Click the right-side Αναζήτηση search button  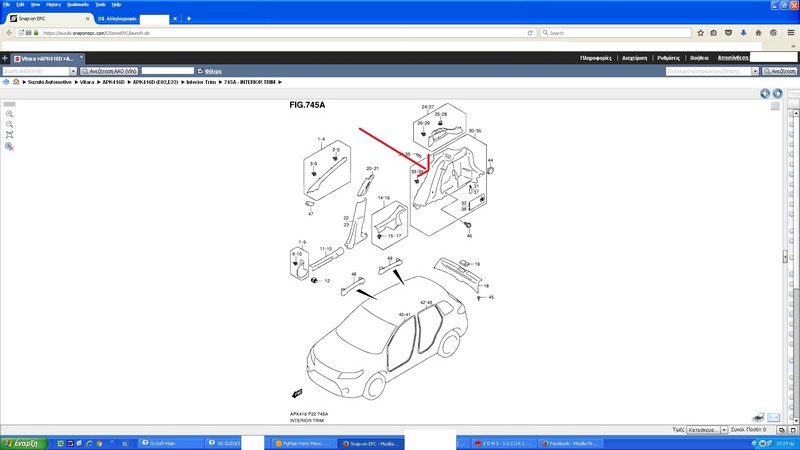[780, 71]
